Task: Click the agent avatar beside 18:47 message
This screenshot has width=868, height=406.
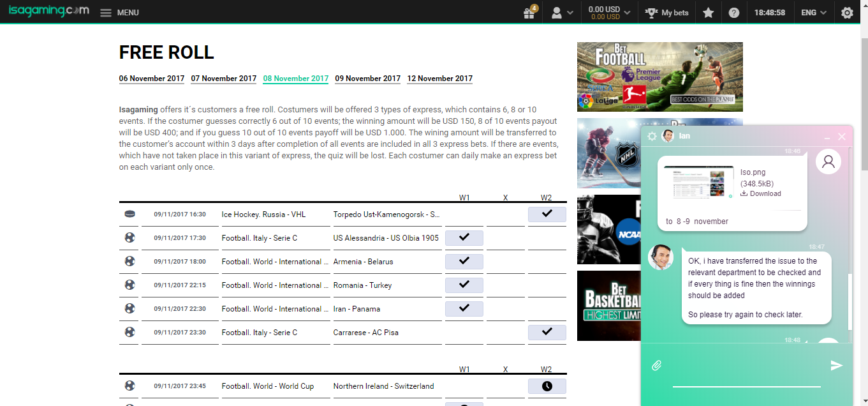Action: tap(661, 257)
